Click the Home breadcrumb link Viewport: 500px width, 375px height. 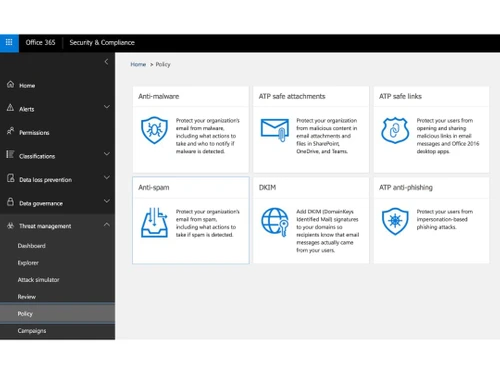pos(138,64)
